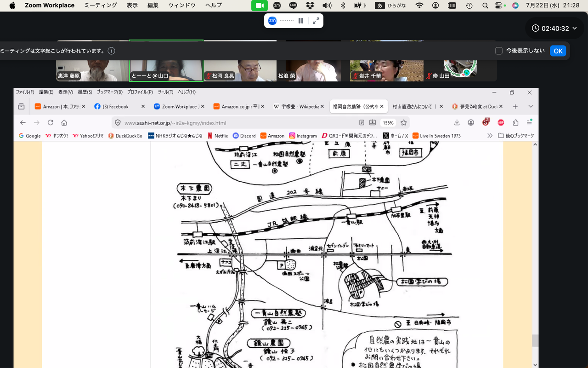Open Firefox tab overview icon left of tabs

click(21, 106)
